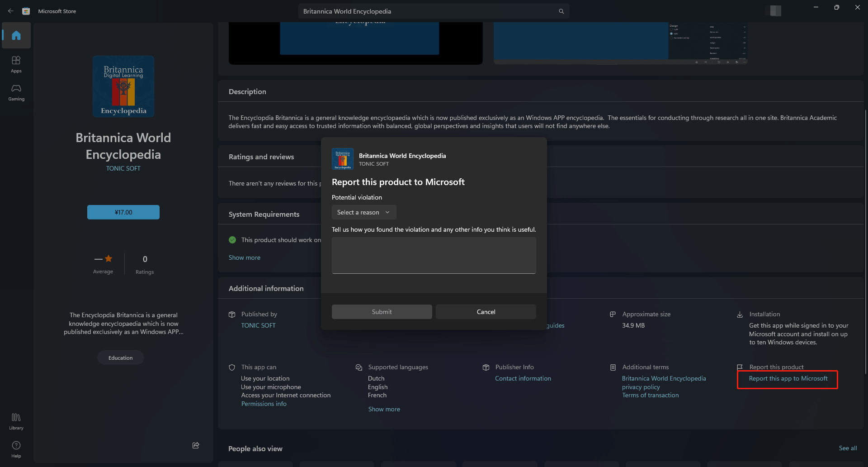This screenshot has height=467, width=868.
Task: Click the Microsoft Store logo icon
Action: [26, 11]
